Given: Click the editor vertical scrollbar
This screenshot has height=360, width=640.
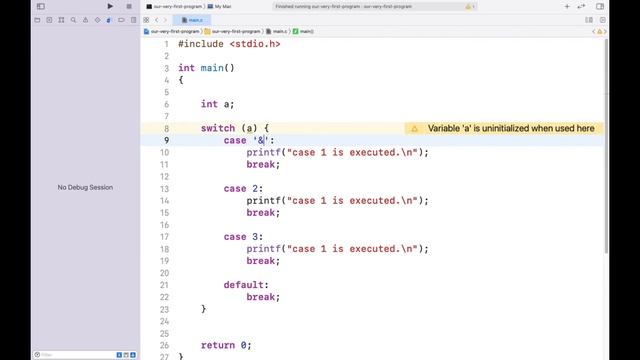Looking at the screenshot, I should click(606, 147).
